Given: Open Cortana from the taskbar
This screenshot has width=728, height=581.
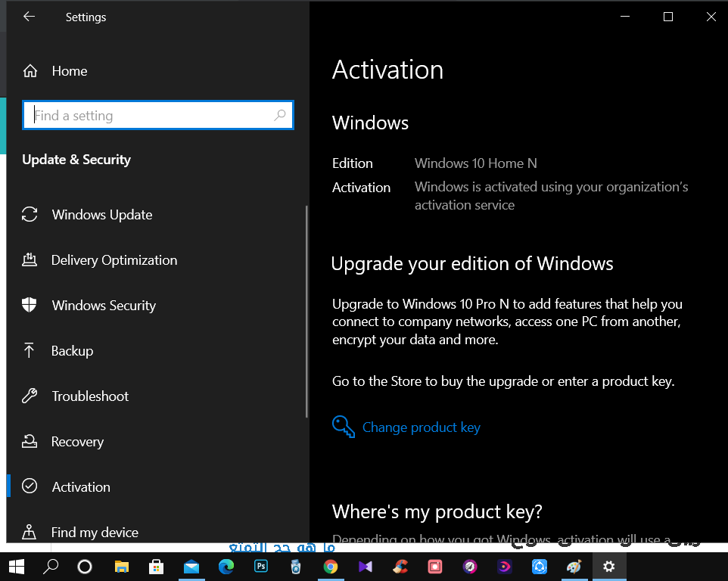Looking at the screenshot, I should (85, 567).
